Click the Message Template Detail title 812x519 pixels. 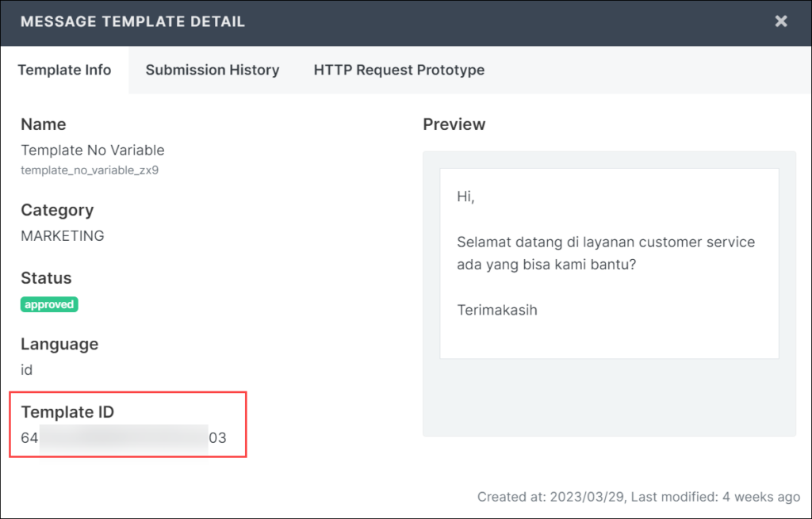pyautogui.click(x=132, y=21)
